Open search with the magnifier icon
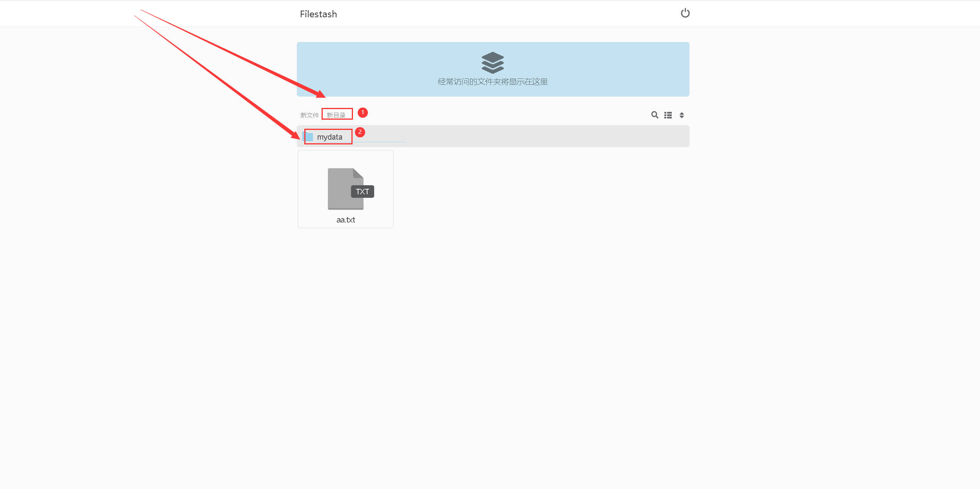The height and width of the screenshot is (489, 980). [x=655, y=115]
